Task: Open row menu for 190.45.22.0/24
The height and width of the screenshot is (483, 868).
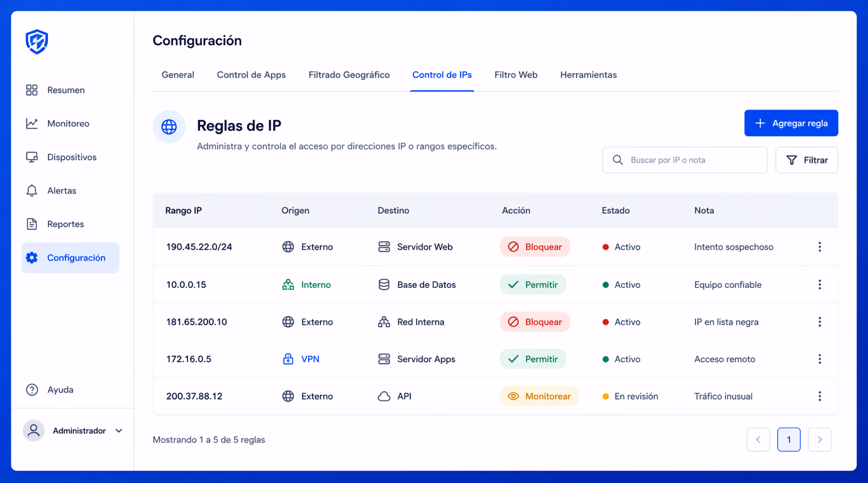Action: coord(819,247)
